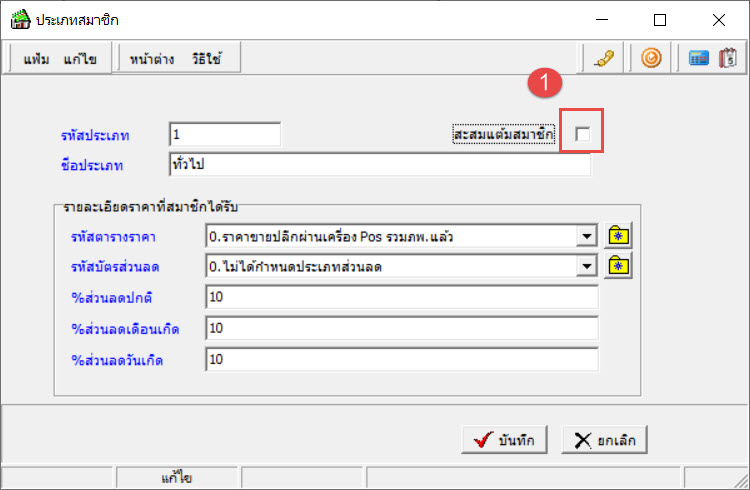Open the วิธีใช้ menu
Image resolution: width=750 pixels, height=490 pixels.
tap(208, 60)
